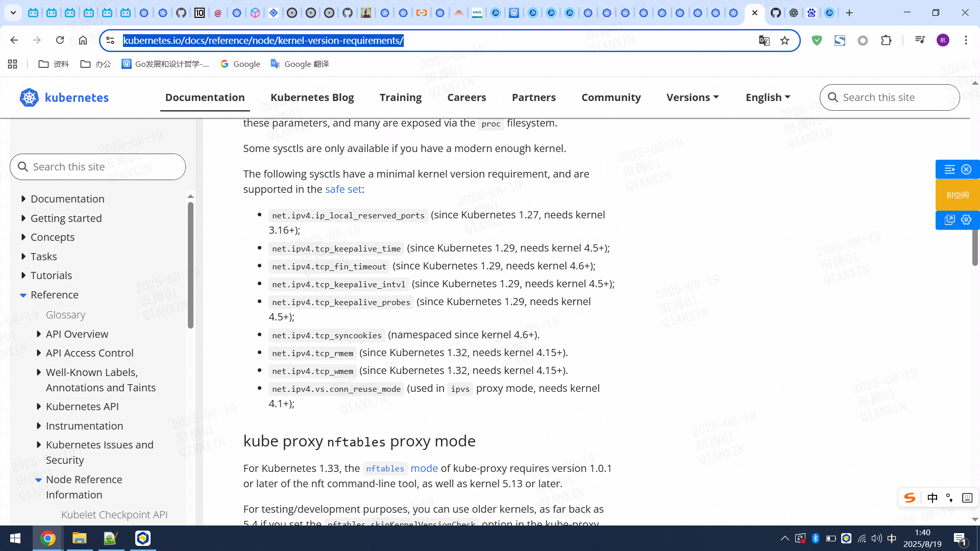
Task: Bookmark this page with star icon
Action: point(785,41)
